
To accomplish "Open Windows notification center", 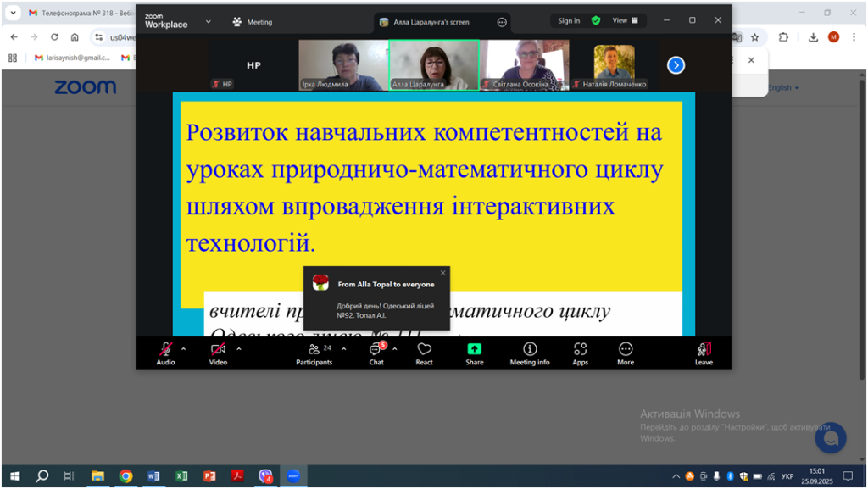I will [x=848, y=475].
